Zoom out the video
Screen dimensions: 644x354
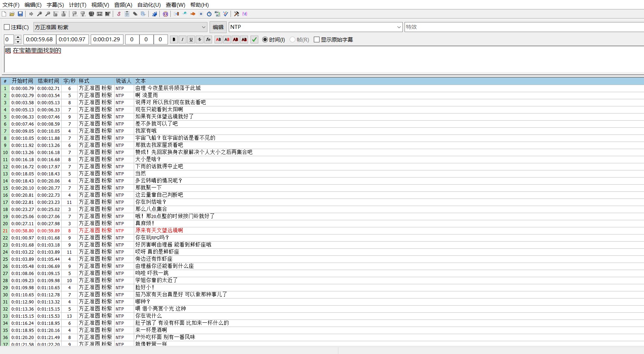point(48,14)
